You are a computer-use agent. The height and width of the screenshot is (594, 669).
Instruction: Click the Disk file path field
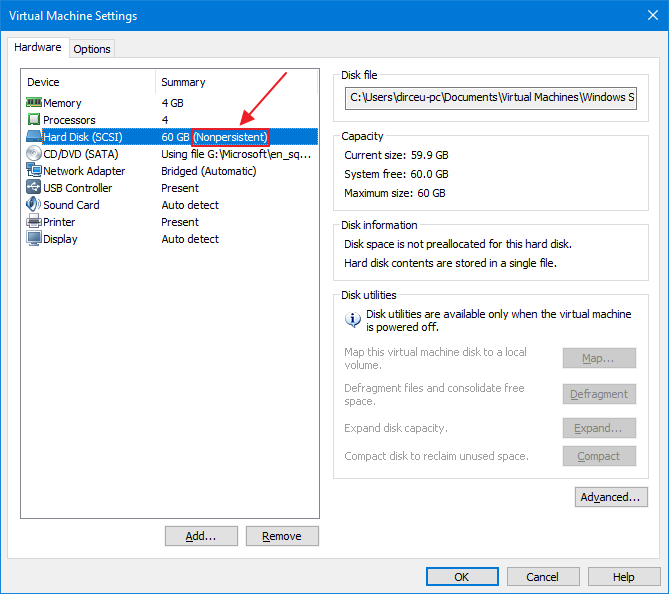(x=491, y=98)
